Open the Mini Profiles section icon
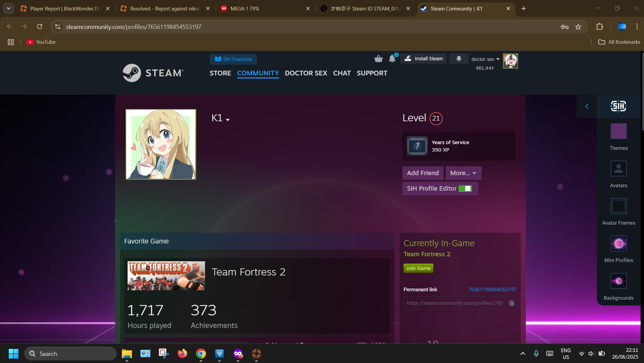This screenshot has height=363, width=644. (x=618, y=243)
